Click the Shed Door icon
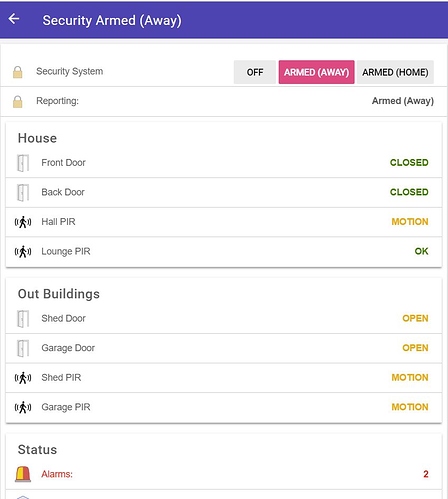Image resolution: width=448 pixels, height=499 pixels. (x=23, y=319)
